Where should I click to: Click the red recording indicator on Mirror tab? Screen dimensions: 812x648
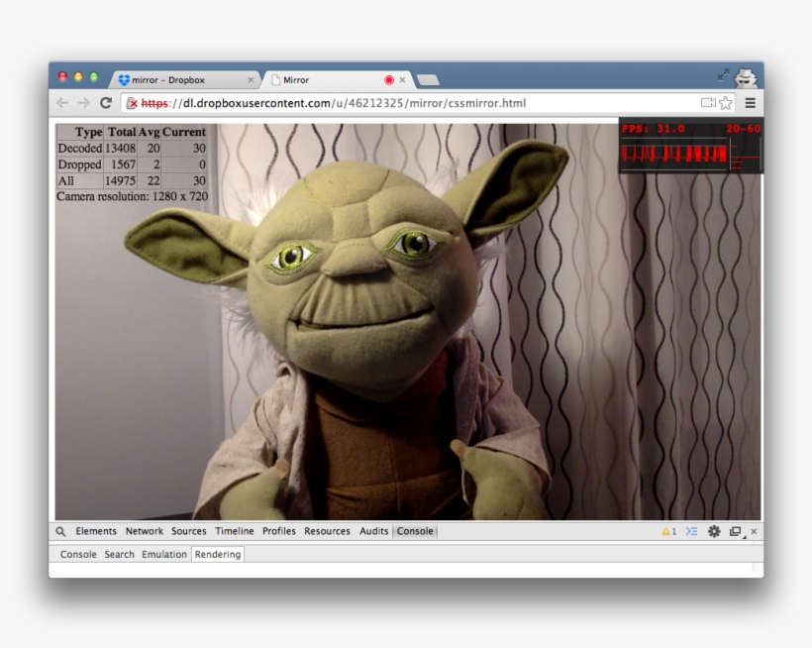pyautogui.click(x=389, y=80)
